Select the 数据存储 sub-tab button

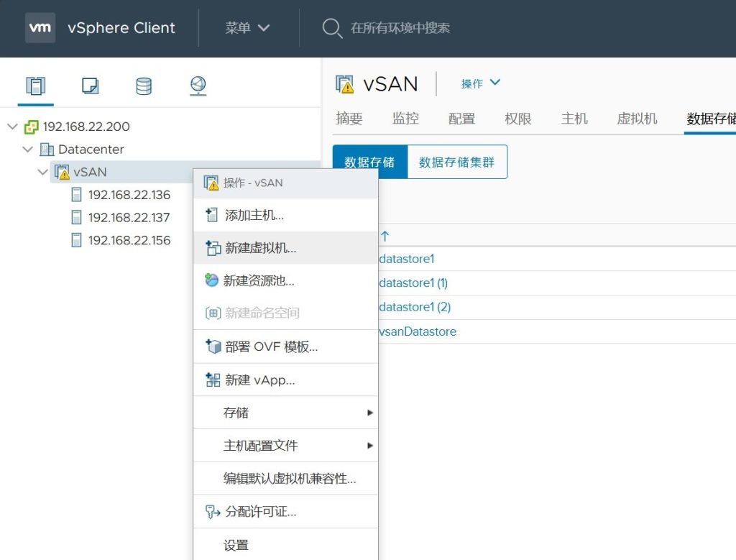point(370,162)
